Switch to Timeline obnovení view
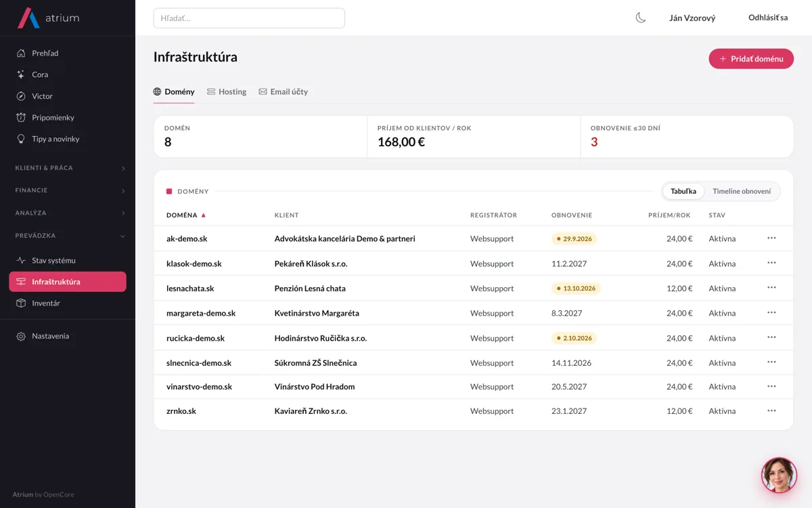The width and height of the screenshot is (812, 508). [742, 191]
